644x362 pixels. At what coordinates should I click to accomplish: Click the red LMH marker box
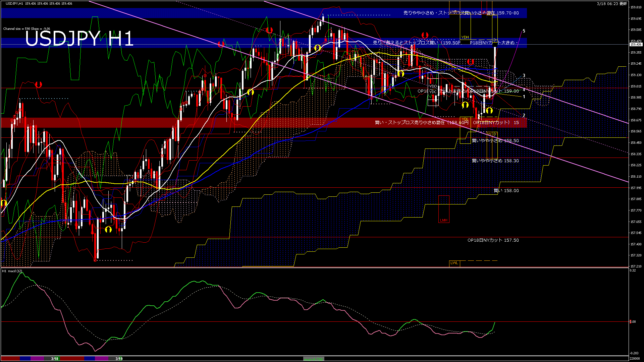(443, 220)
